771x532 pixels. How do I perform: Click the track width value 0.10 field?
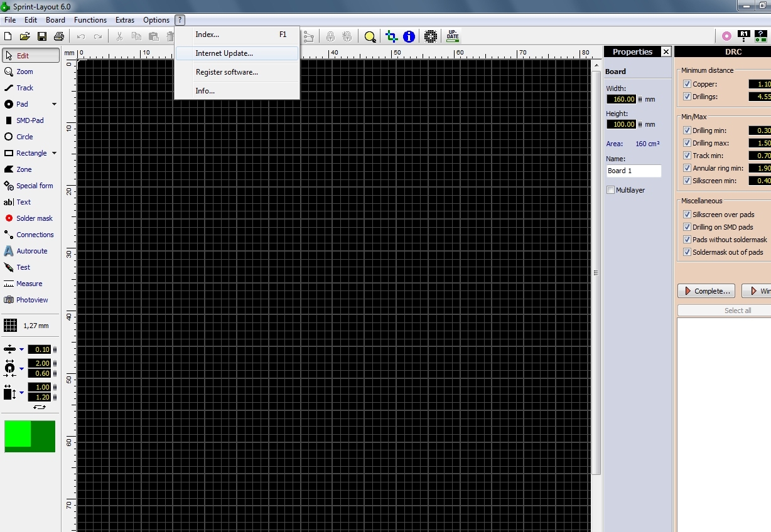40,349
